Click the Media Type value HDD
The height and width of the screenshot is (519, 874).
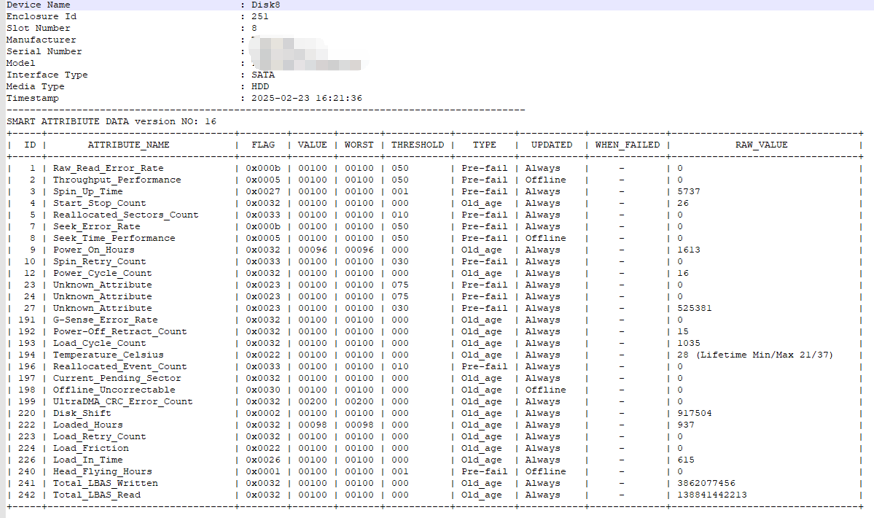(x=260, y=87)
